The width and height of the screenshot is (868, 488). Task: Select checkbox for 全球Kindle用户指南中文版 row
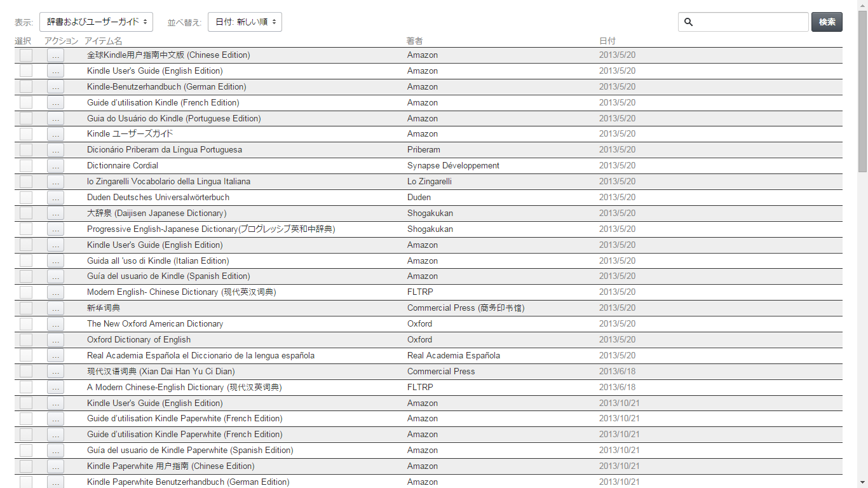pos(26,55)
